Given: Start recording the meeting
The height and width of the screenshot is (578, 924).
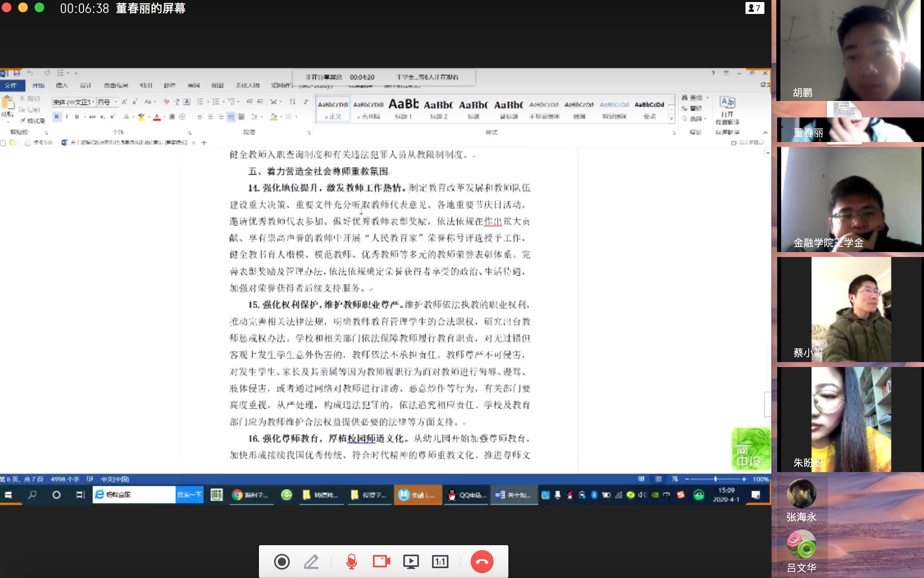Looking at the screenshot, I should [282, 562].
